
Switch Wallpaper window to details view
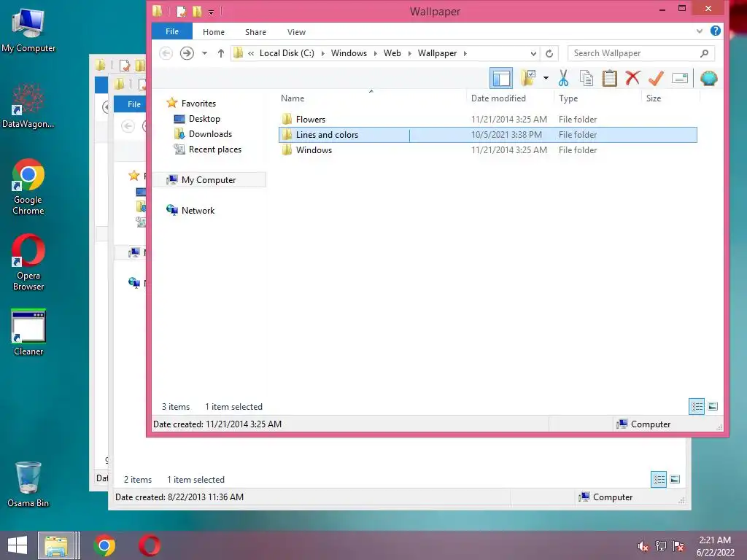pyautogui.click(x=697, y=407)
